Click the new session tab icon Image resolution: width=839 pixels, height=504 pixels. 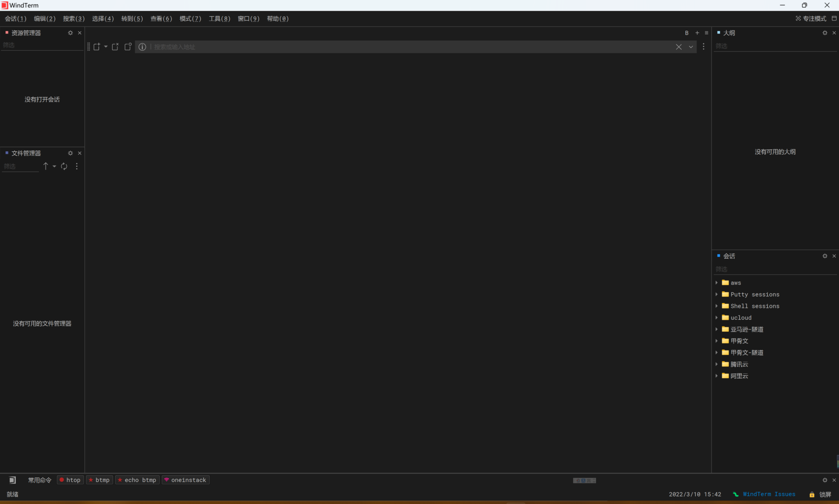[x=97, y=47]
